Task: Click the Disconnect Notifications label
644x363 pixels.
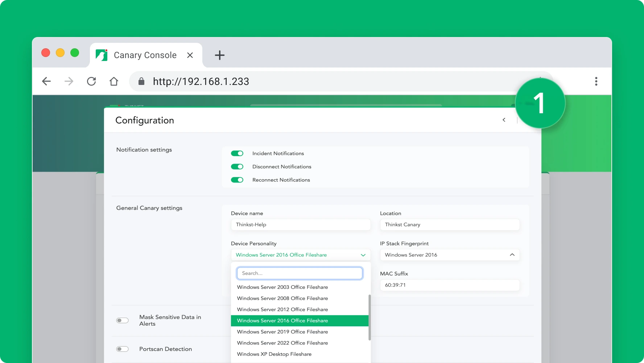Action: 282,167
